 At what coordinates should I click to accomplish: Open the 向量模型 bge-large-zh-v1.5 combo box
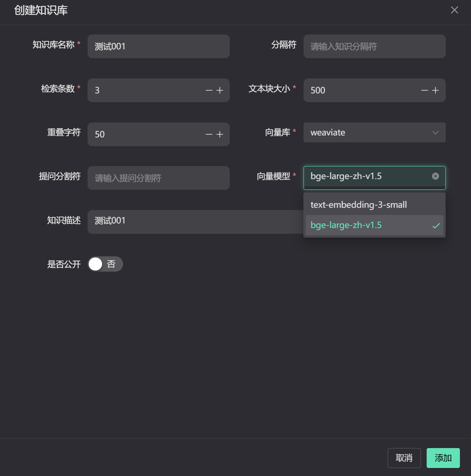pos(375,178)
